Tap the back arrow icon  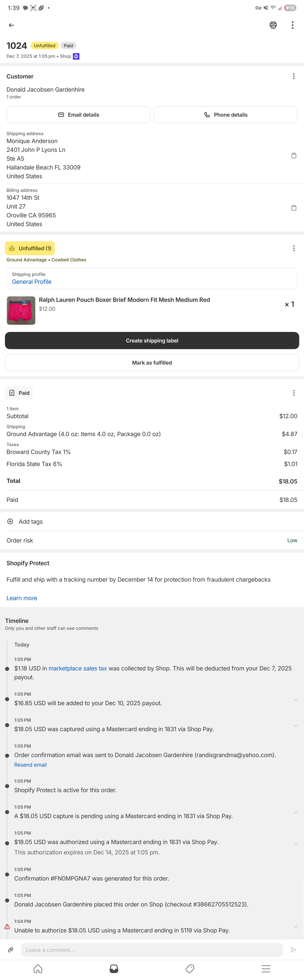click(x=11, y=25)
